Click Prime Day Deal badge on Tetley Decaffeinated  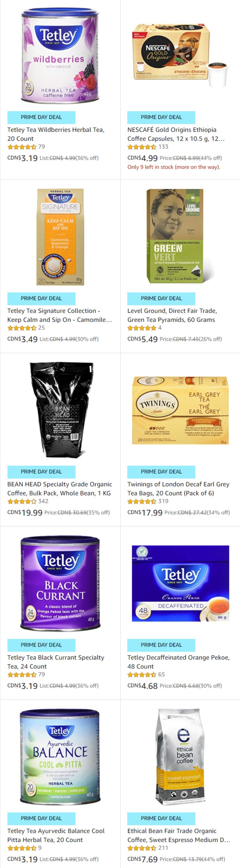pyautogui.click(x=161, y=645)
